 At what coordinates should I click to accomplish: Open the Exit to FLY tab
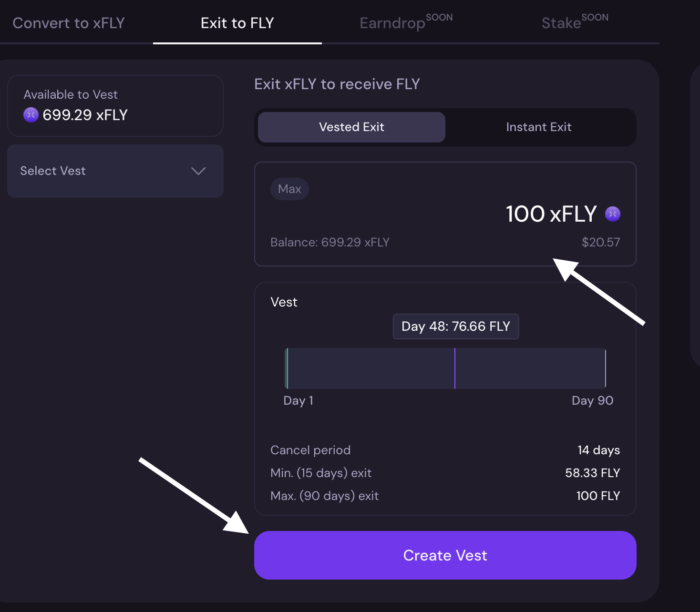(237, 23)
